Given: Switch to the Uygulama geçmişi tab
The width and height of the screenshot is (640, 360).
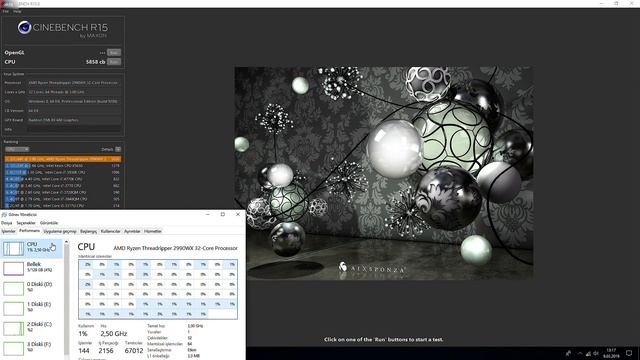Looking at the screenshot, I should (60, 231).
